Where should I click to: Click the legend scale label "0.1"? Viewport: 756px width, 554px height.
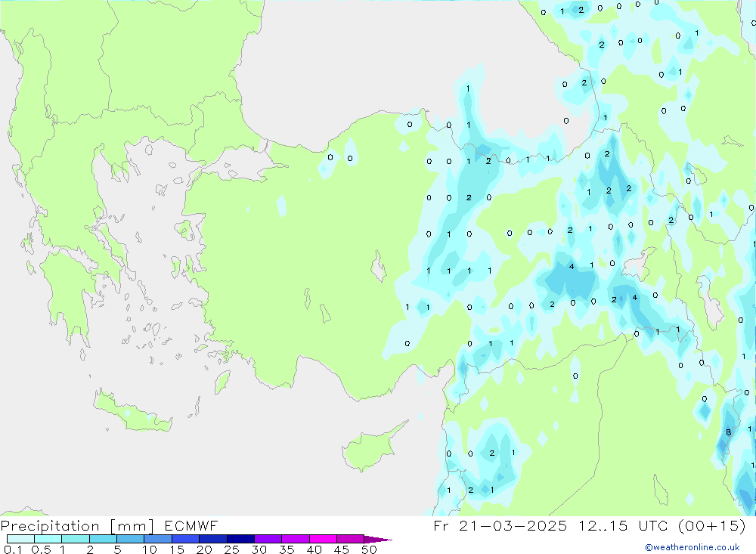pyautogui.click(x=13, y=549)
